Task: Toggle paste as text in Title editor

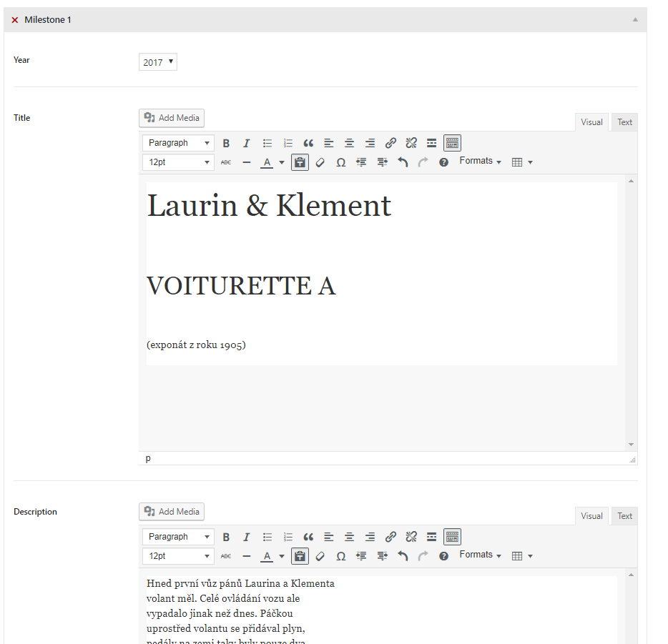Action: click(300, 162)
